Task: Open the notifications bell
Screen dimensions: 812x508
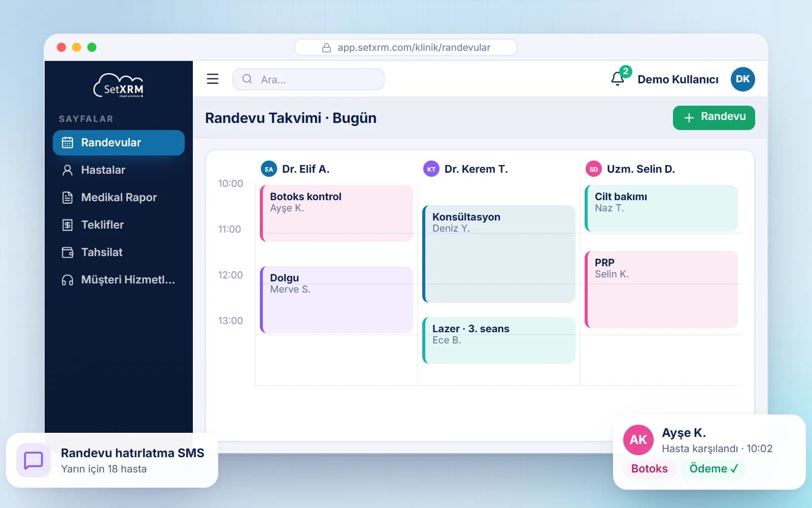Action: tap(618, 79)
